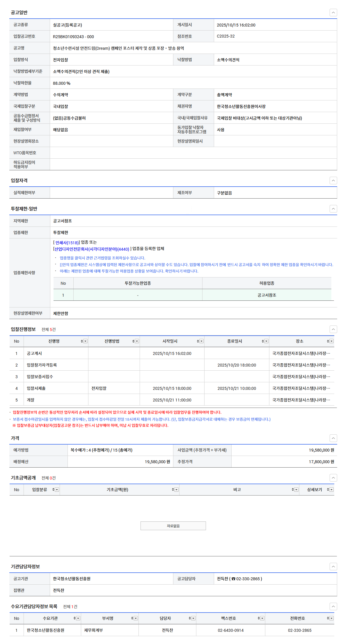Image resolution: width=343 pixels, height=644 pixels.
Task: Collapse the 공고일반 section
Action: tap(333, 13)
